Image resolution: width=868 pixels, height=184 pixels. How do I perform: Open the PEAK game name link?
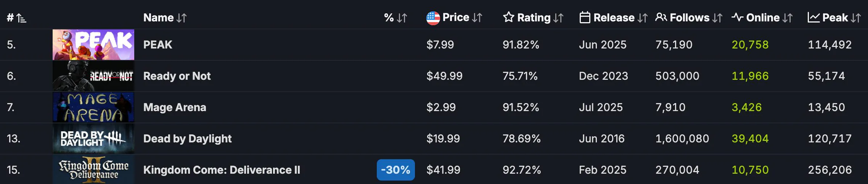click(158, 45)
